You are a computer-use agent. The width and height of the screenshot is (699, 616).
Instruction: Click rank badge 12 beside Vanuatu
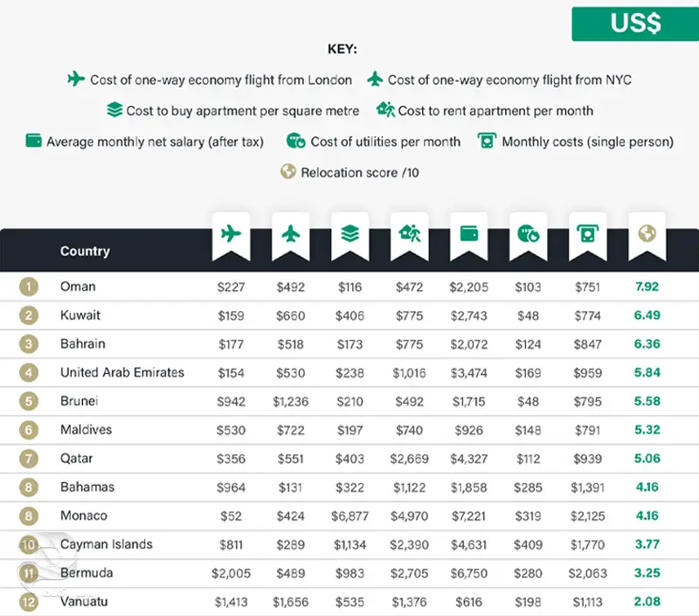pos(30,602)
